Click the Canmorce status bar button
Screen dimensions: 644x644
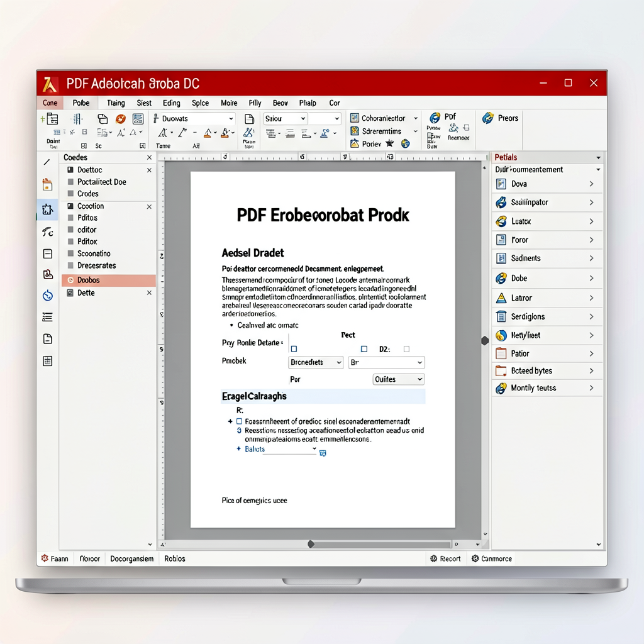click(x=492, y=558)
